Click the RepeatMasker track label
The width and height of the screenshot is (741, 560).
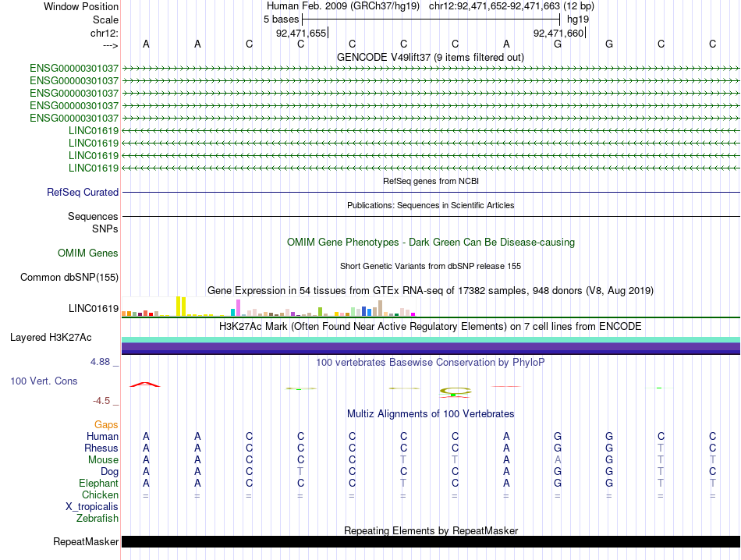point(86,541)
